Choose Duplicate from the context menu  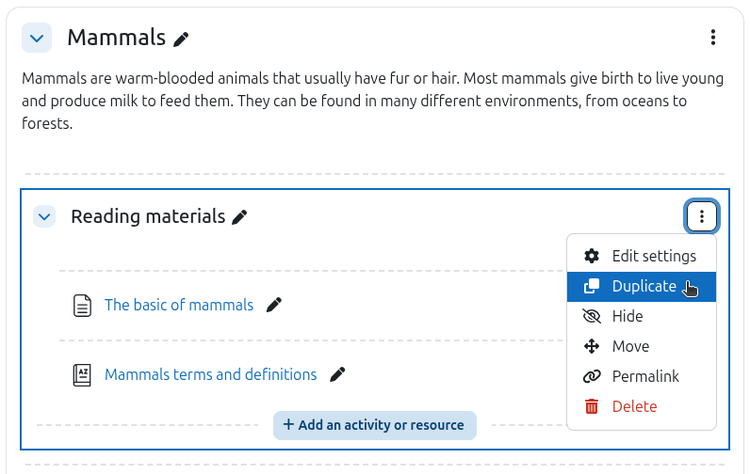click(x=643, y=286)
